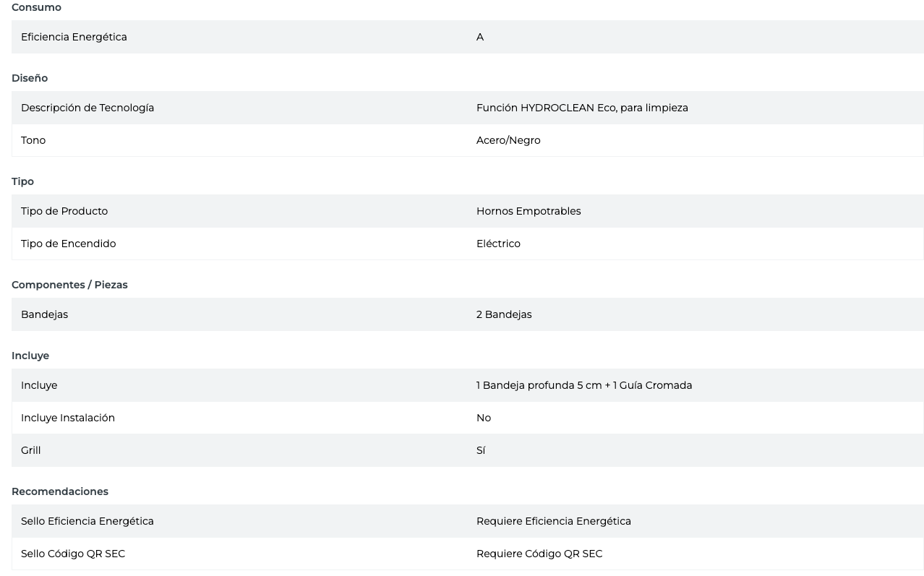Select the Incluye Instalación label
The image size is (924, 576).
[x=68, y=418]
